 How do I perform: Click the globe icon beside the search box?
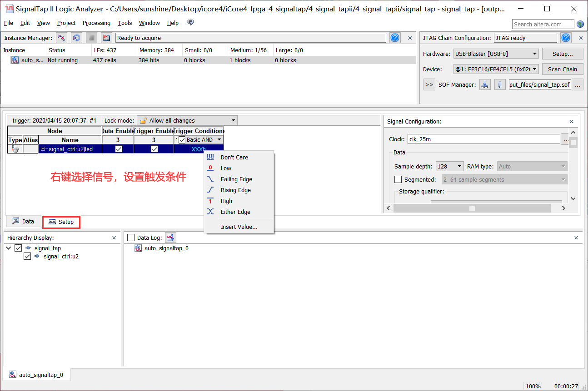click(x=580, y=24)
